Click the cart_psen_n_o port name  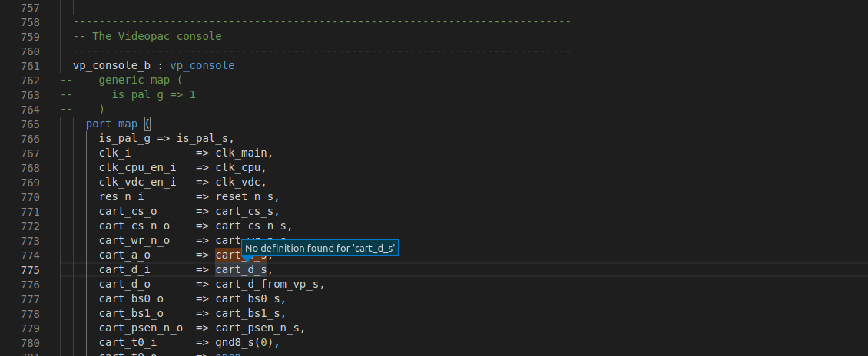point(141,328)
